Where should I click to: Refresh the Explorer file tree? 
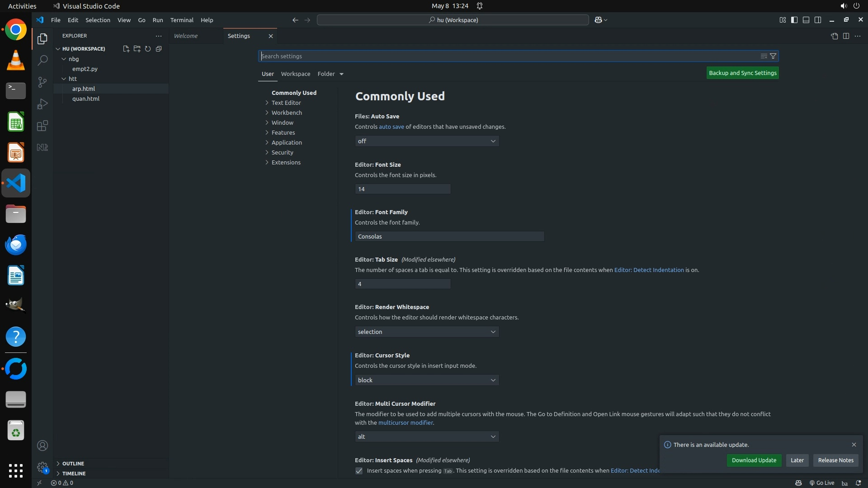(x=148, y=49)
